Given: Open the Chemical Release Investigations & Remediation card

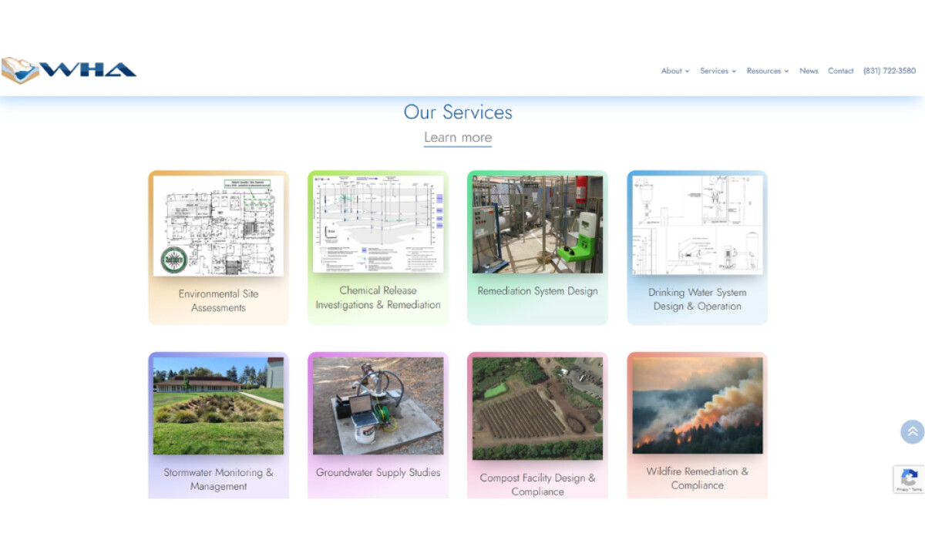Looking at the screenshot, I should click(x=378, y=246).
